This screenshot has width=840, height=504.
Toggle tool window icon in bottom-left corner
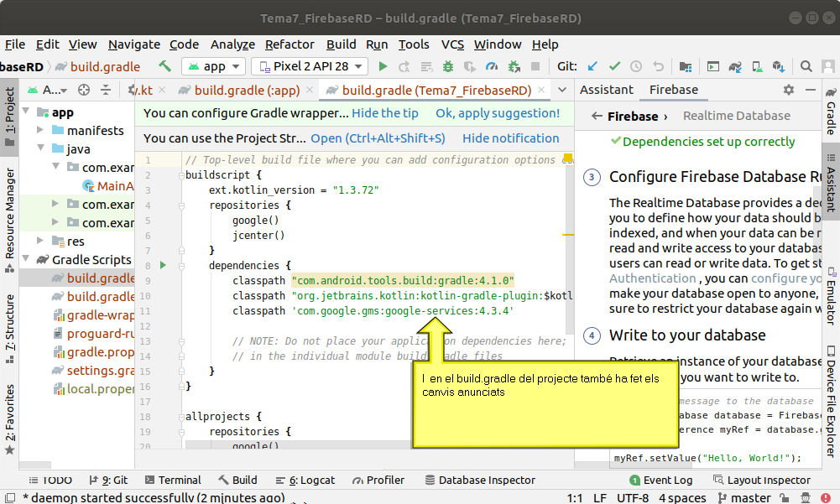(9, 497)
